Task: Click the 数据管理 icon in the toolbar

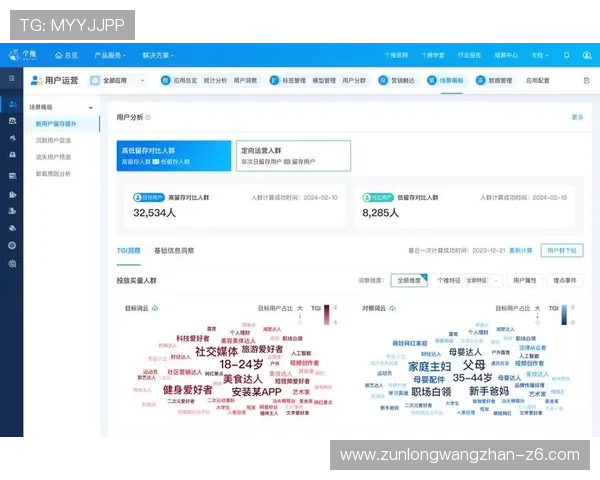Action: (478, 80)
